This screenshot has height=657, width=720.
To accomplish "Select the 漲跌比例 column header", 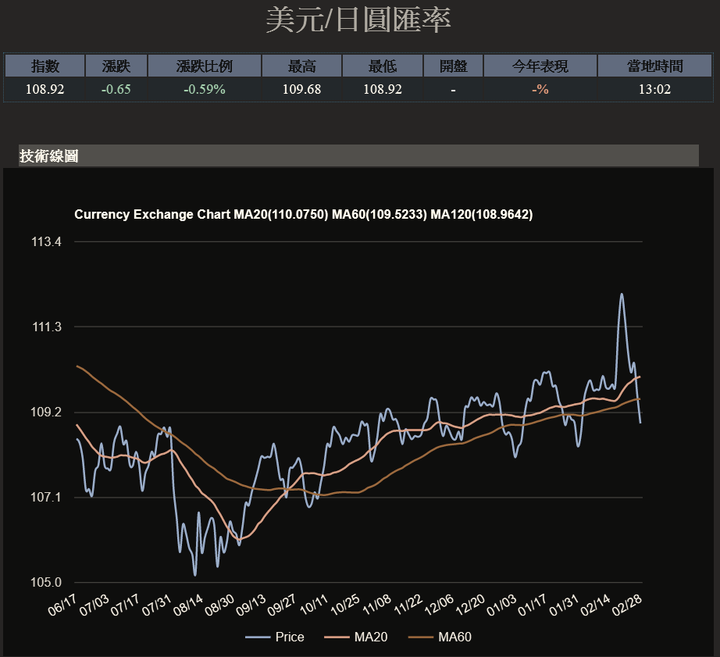I will [x=204, y=66].
